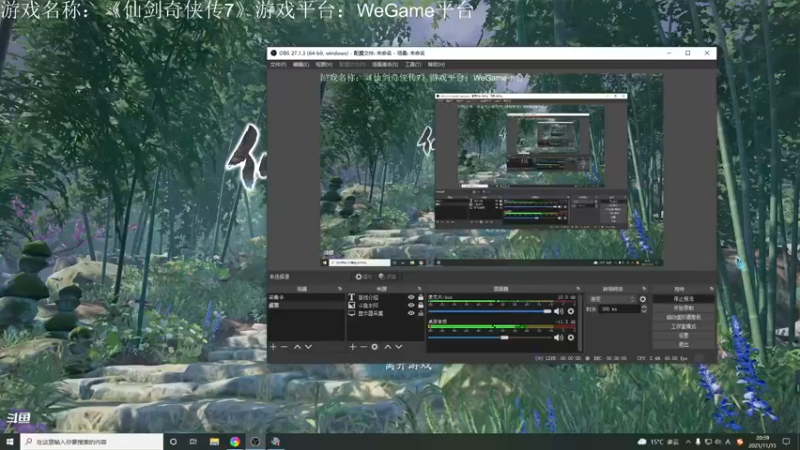This screenshot has width=800, height=450.
Task: Select the second scene in scenes list
Action: point(306,305)
